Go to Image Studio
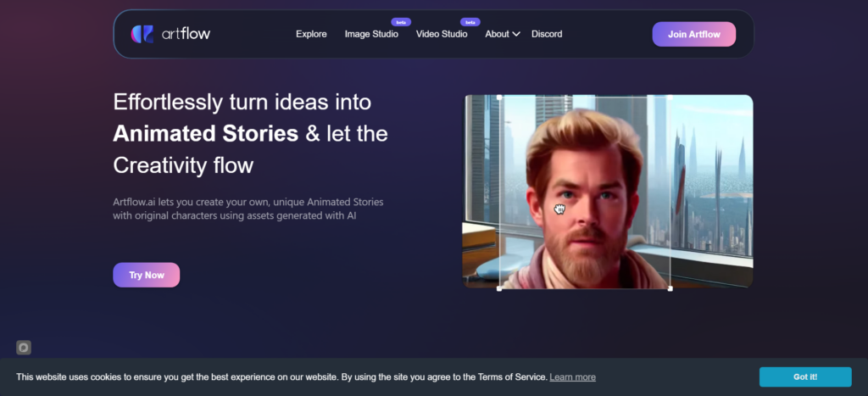The width and height of the screenshot is (868, 396). tap(371, 34)
